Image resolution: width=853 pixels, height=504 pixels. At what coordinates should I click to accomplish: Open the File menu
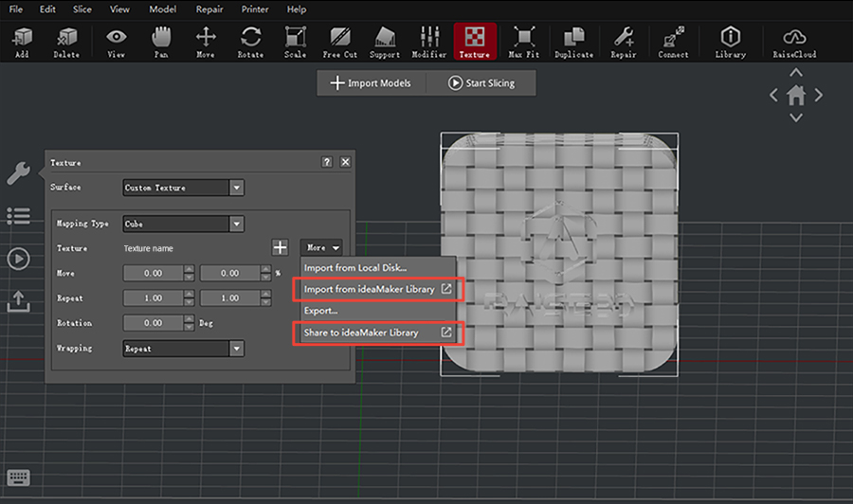tap(16, 9)
